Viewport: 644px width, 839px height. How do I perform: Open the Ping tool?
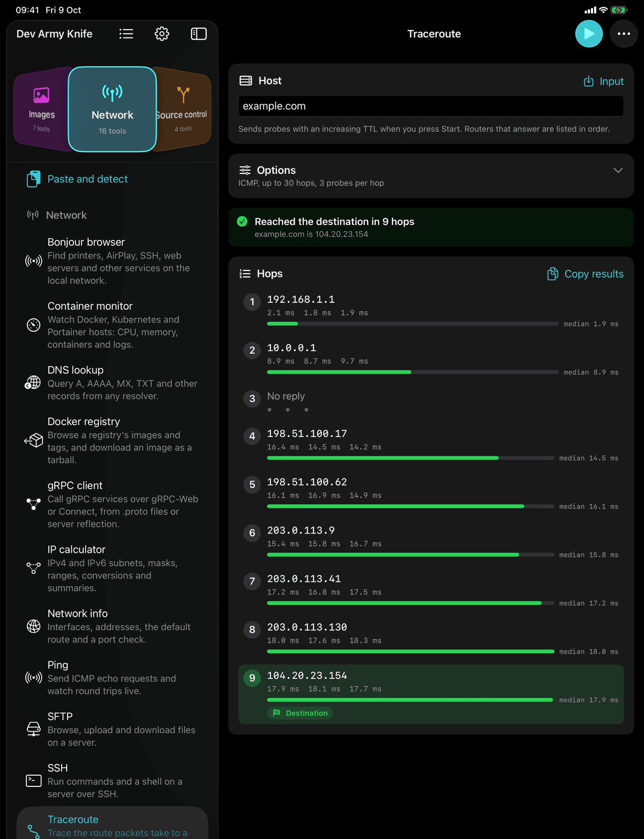click(112, 677)
